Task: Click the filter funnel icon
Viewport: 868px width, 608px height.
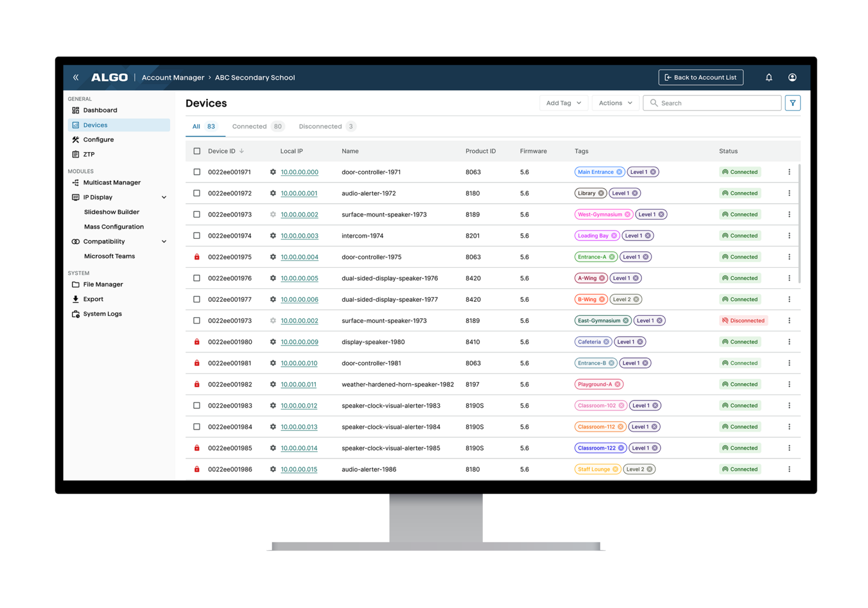Action: point(793,103)
